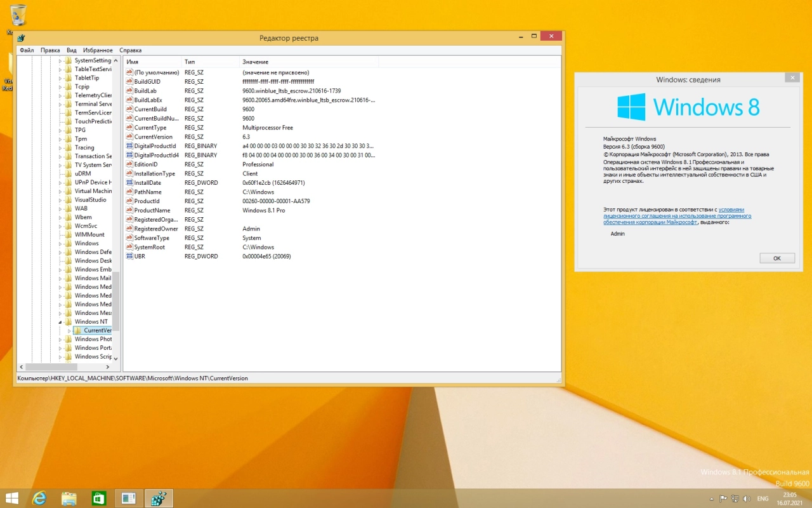
Task: Click the Registry Editor title bar icon
Action: pyautogui.click(x=22, y=37)
